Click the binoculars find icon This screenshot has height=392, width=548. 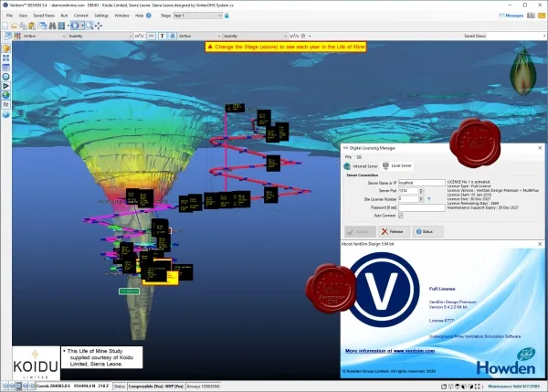click(x=52, y=26)
